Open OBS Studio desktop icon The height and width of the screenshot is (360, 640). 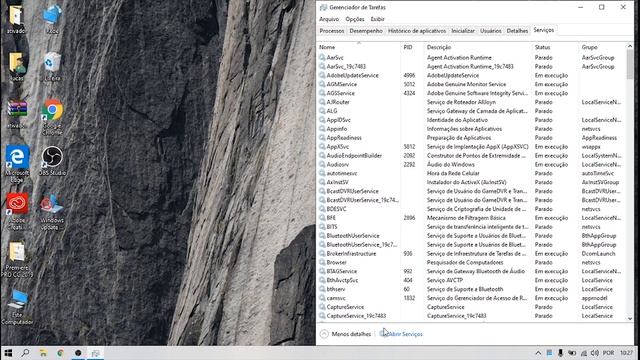[x=52, y=161]
